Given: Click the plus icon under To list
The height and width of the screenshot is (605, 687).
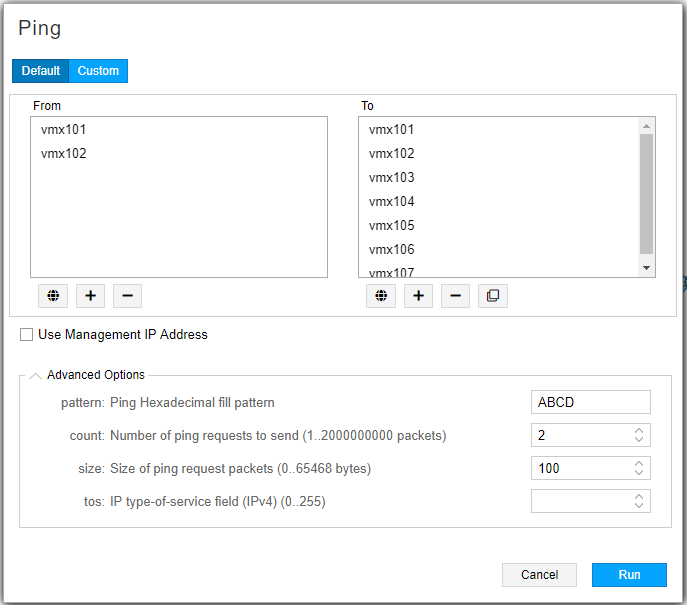Looking at the screenshot, I should click(x=418, y=296).
